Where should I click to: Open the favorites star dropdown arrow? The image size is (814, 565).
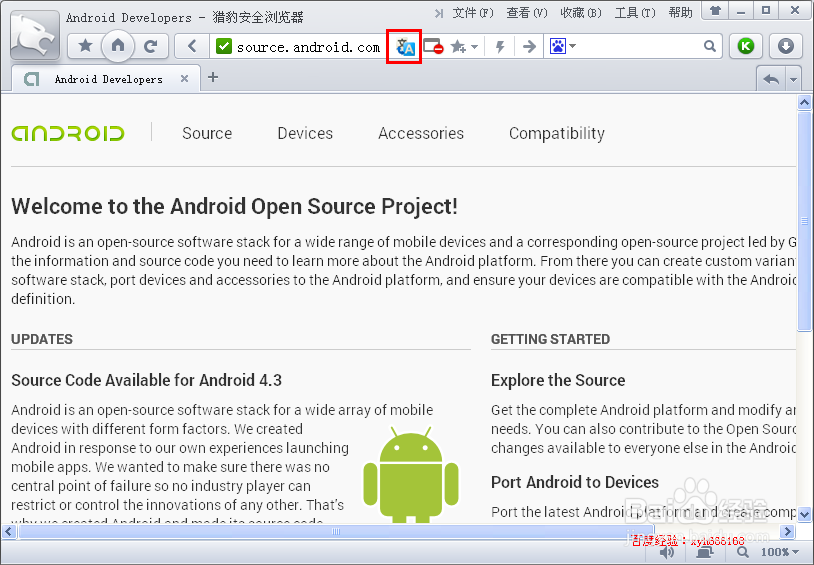(474, 47)
